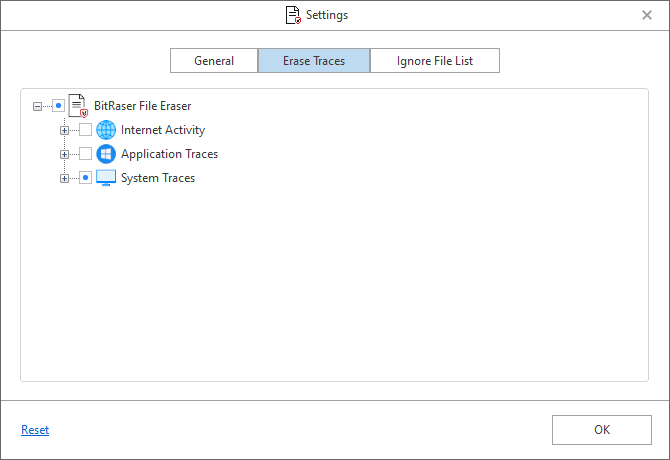Confirm settings with the OK button
The width and height of the screenshot is (670, 460).
pos(602,430)
